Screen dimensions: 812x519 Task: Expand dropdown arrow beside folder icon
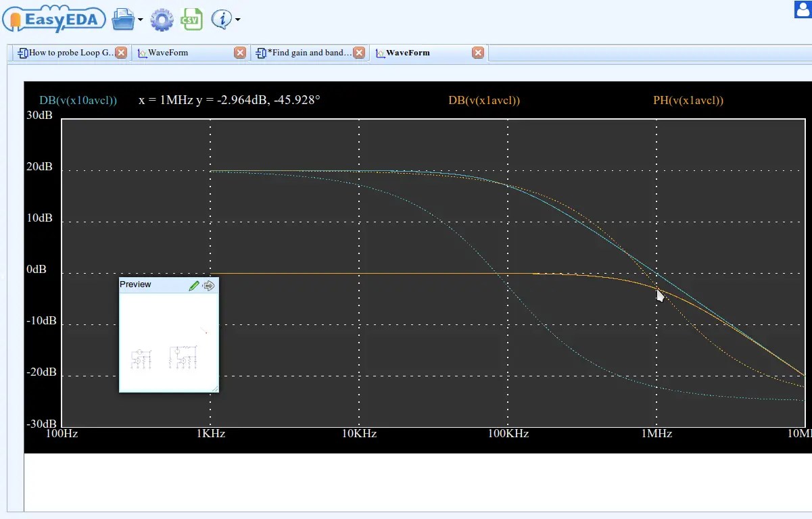point(141,20)
